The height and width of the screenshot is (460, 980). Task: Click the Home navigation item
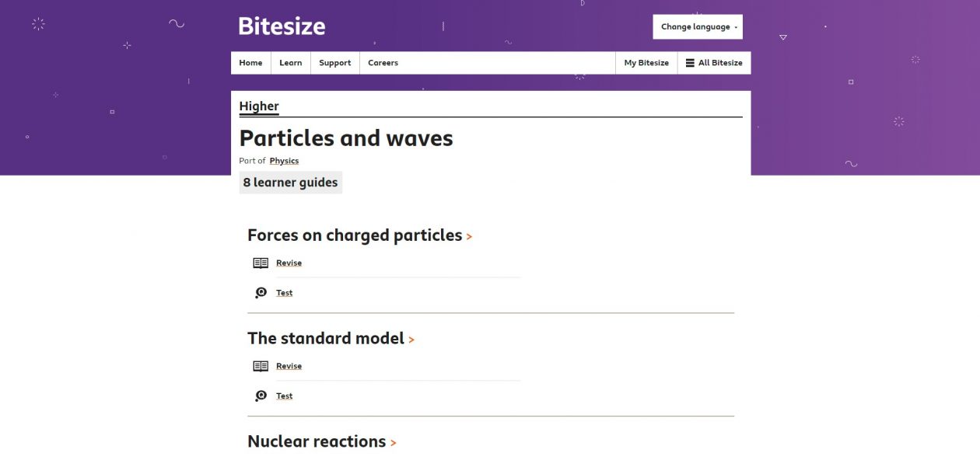tap(250, 63)
